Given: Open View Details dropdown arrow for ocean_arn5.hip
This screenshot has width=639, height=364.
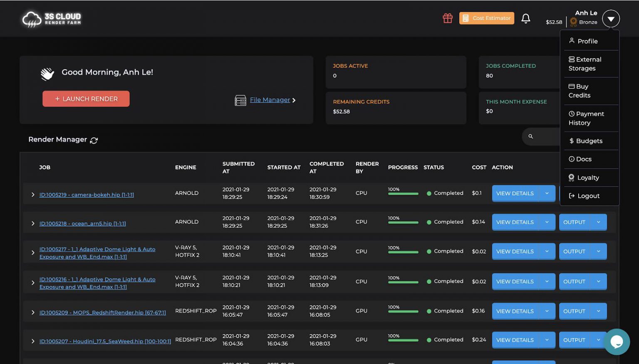Looking at the screenshot, I should (x=547, y=222).
